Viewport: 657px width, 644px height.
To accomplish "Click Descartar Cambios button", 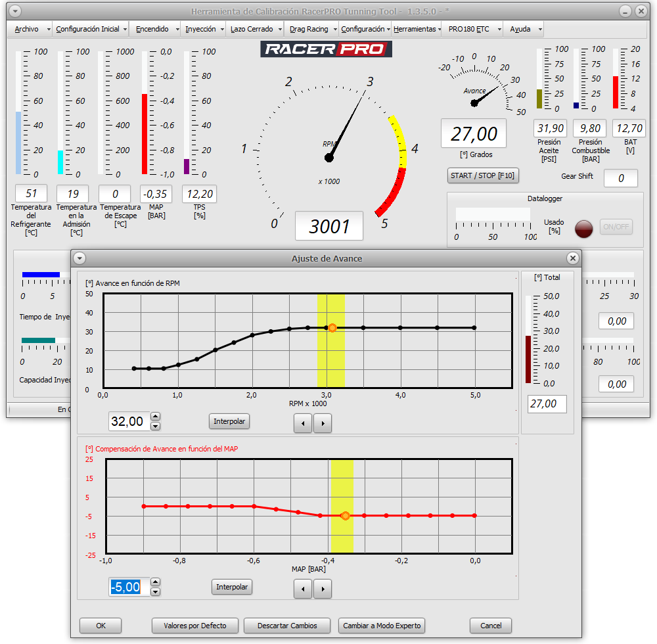I will [287, 626].
